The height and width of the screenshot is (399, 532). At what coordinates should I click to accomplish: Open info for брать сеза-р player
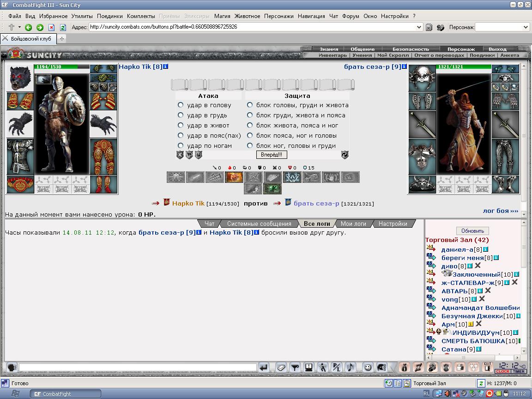(x=404, y=66)
